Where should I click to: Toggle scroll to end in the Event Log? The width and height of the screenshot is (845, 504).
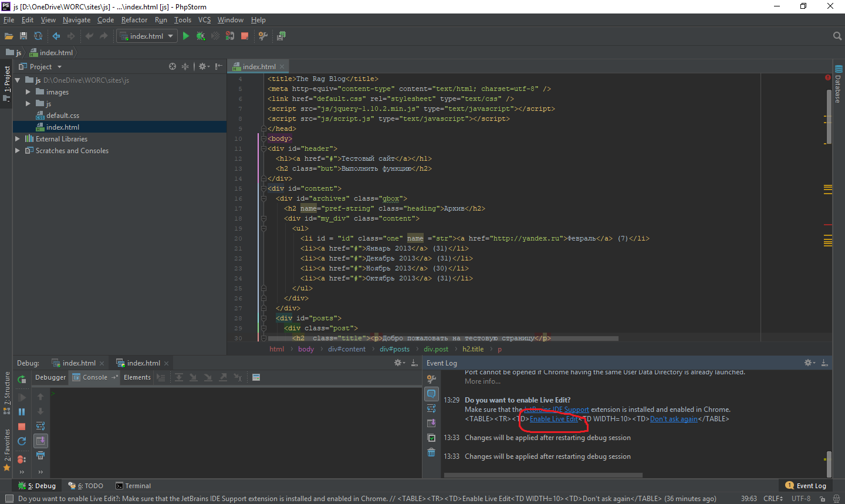(431, 423)
